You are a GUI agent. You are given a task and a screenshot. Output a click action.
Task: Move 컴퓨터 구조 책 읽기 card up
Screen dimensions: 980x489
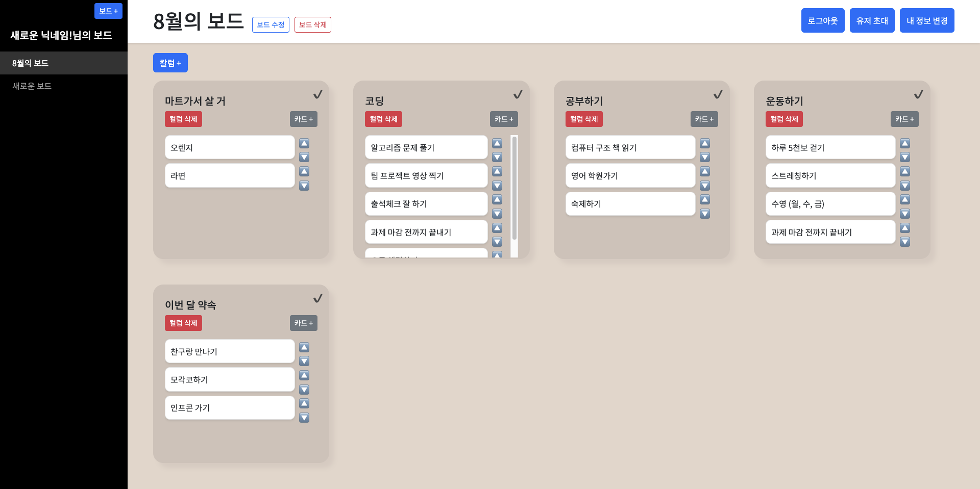[x=705, y=143]
